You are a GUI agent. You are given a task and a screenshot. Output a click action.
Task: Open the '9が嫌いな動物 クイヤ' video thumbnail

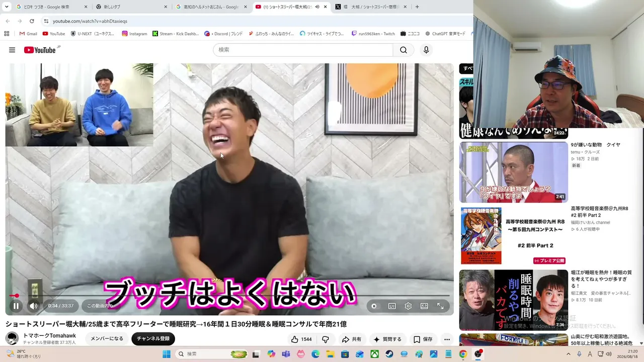513,172
